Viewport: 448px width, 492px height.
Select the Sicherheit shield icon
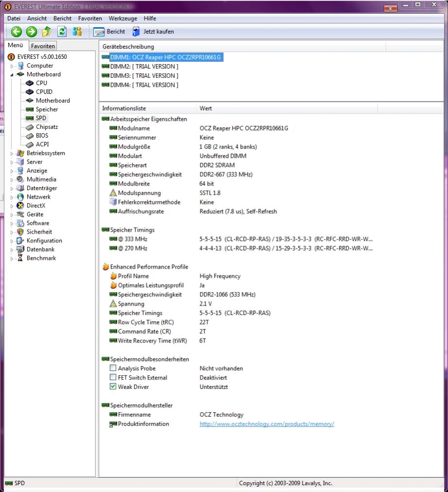[20, 232]
